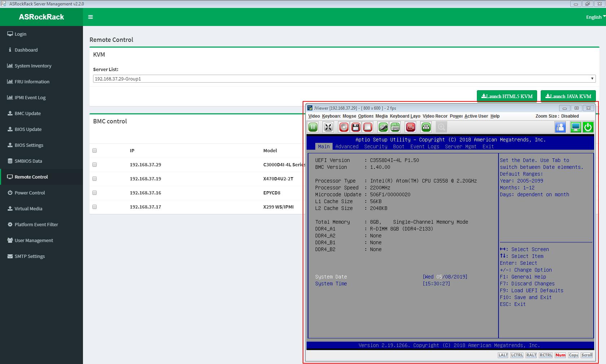Click the disabled zoom magnifier icon
The image size is (606, 364).
(442, 127)
